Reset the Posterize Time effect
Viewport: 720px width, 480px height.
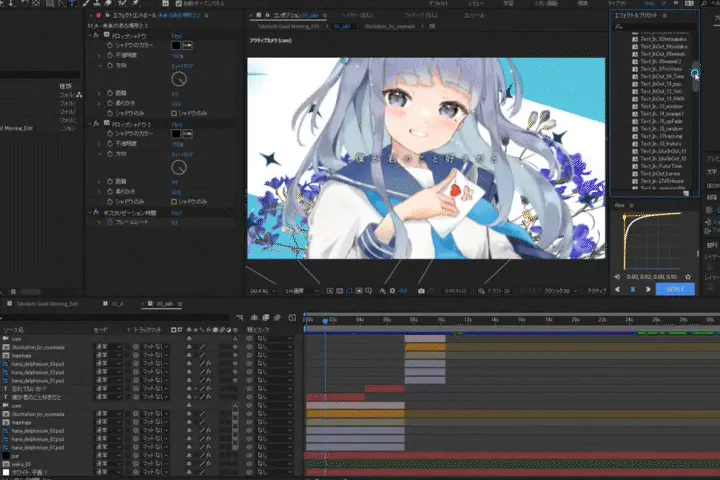pyautogui.click(x=176, y=213)
